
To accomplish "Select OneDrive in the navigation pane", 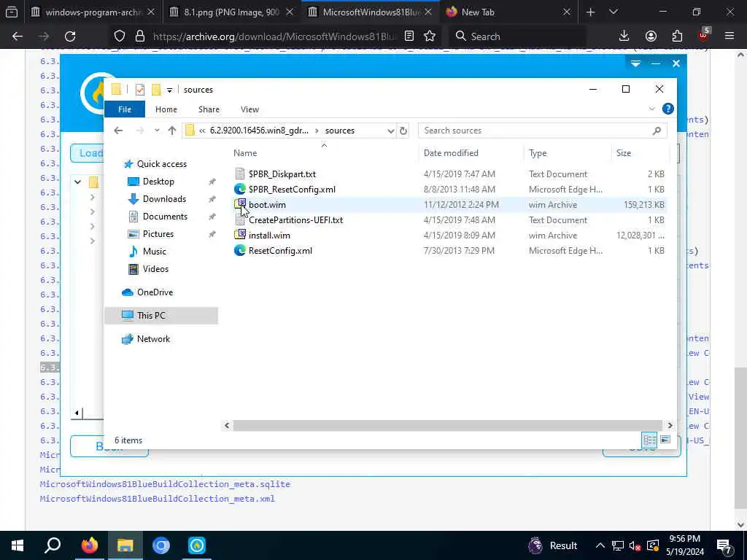I will pyautogui.click(x=155, y=292).
